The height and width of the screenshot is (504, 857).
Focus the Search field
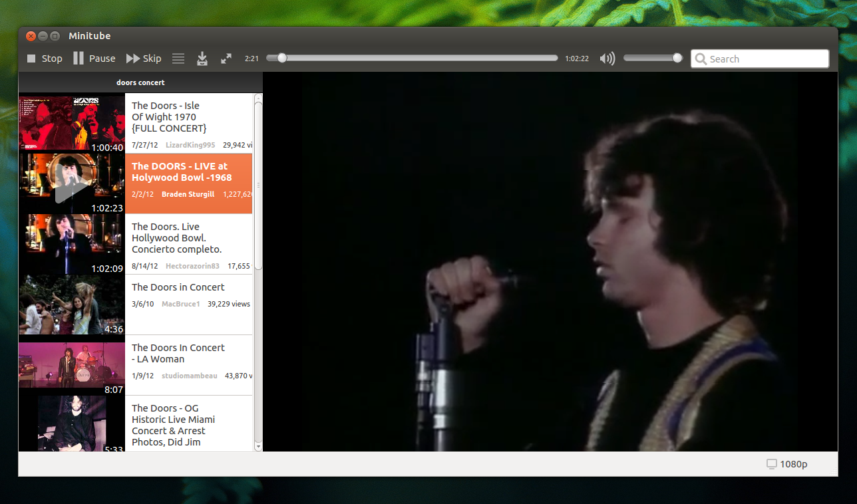click(760, 59)
